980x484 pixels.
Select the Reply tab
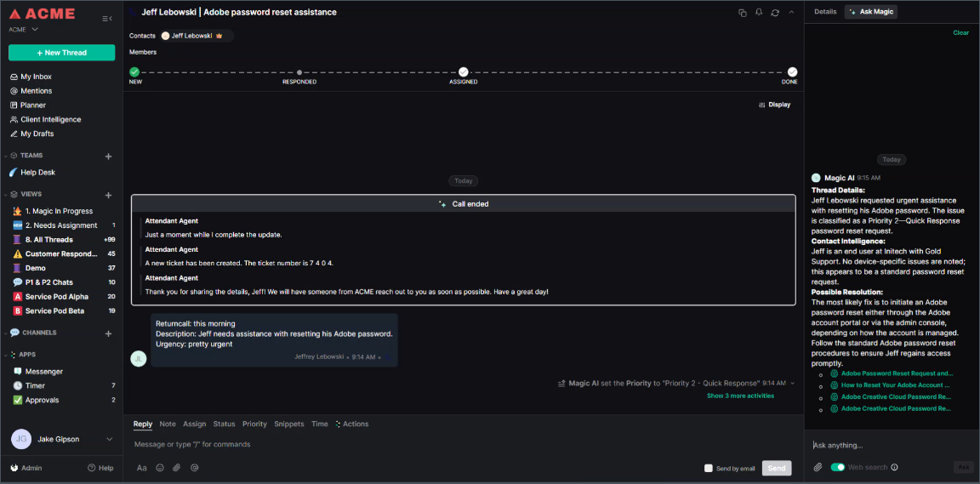click(x=143, y=424)
